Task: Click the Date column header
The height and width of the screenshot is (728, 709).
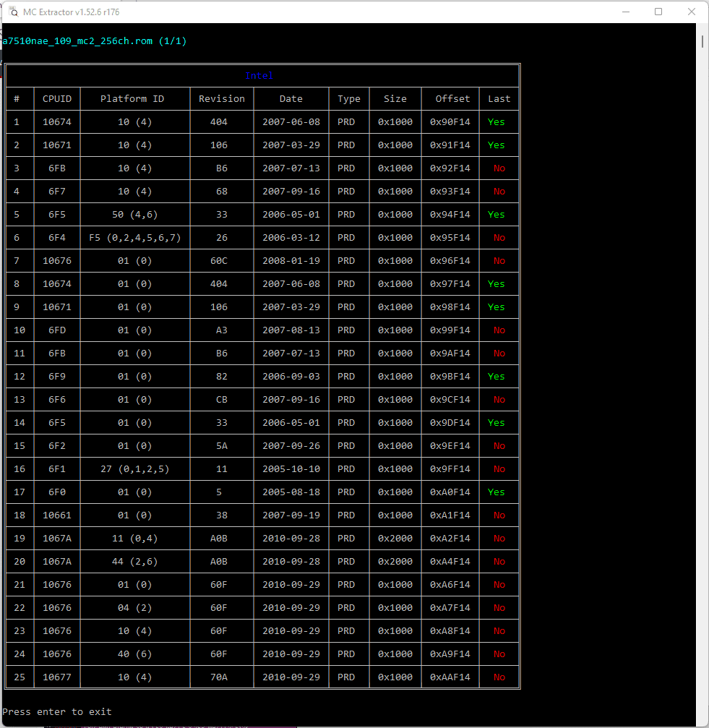Action: pyautogui.click(x=291, y=99)
